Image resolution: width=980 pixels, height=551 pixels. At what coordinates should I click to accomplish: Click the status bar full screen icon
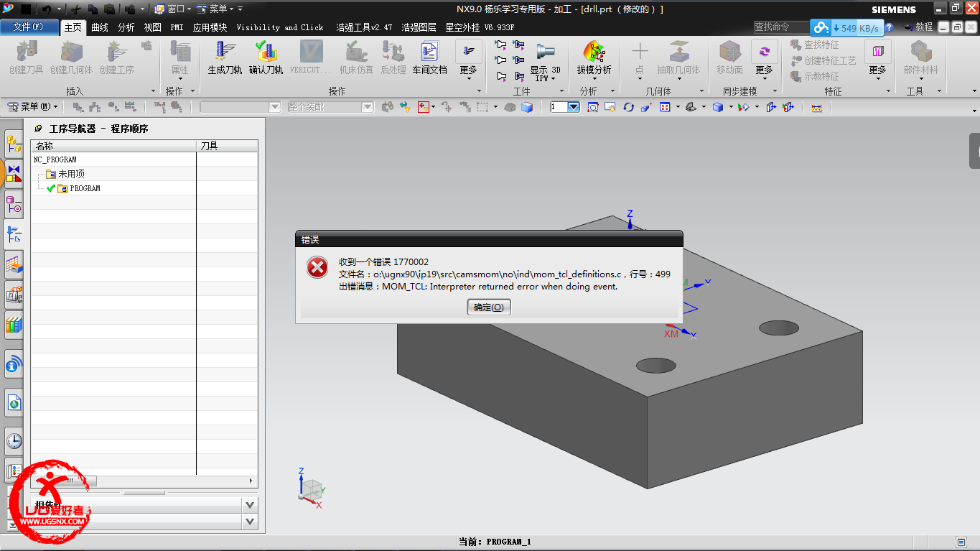click(x=962, y=542)
